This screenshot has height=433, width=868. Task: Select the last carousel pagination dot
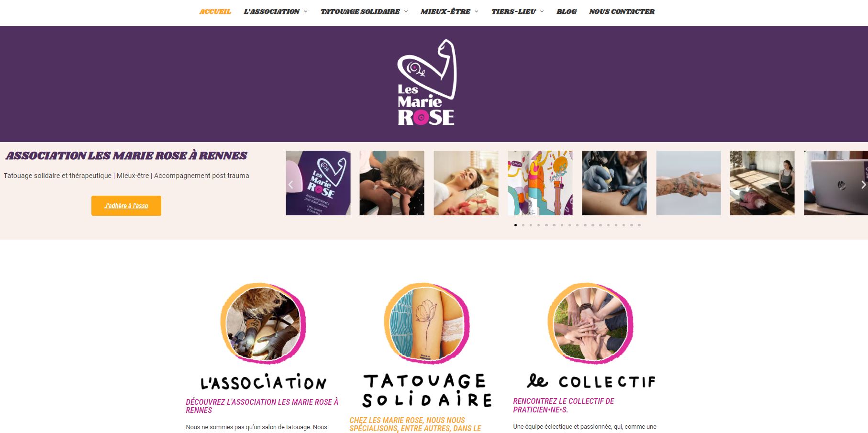[x=639, y=225]
